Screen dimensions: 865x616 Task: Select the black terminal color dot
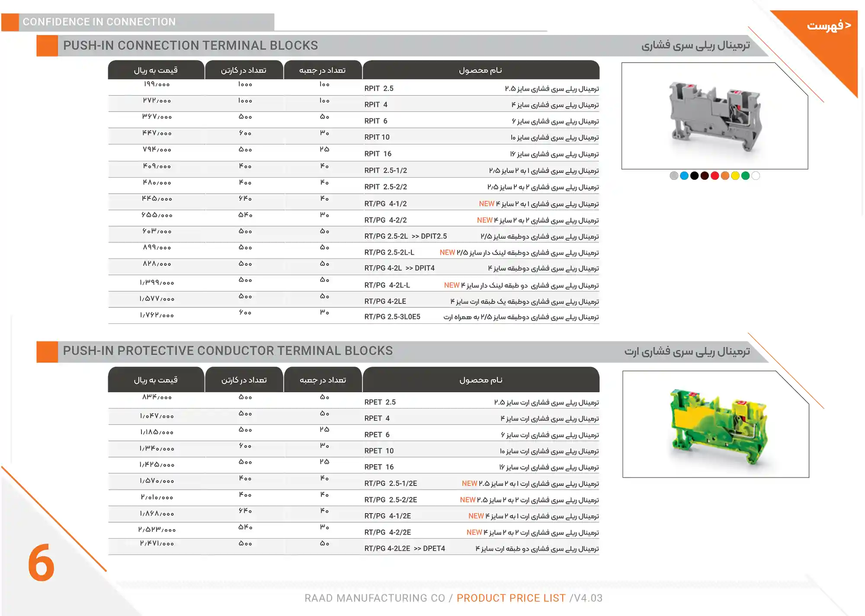point(694,176)
